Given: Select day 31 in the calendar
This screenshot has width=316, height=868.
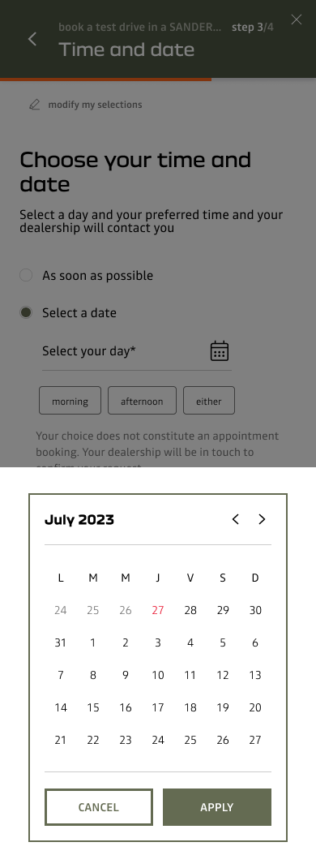Looking at the screenshot, I should click(61, 642).
